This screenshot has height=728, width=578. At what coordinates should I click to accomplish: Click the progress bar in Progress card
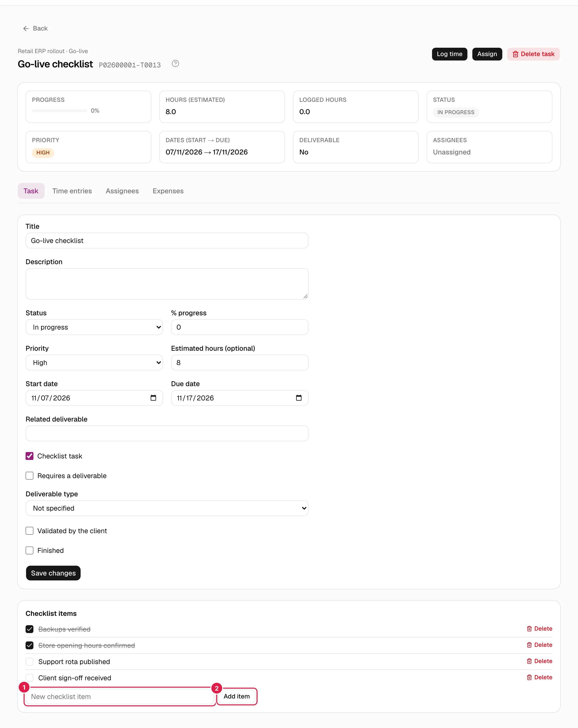(x=59, y=110)
